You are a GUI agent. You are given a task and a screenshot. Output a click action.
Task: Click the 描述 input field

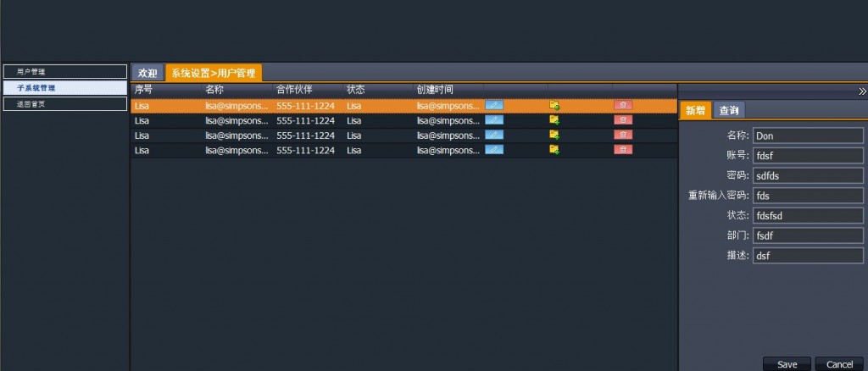(808, 256)
